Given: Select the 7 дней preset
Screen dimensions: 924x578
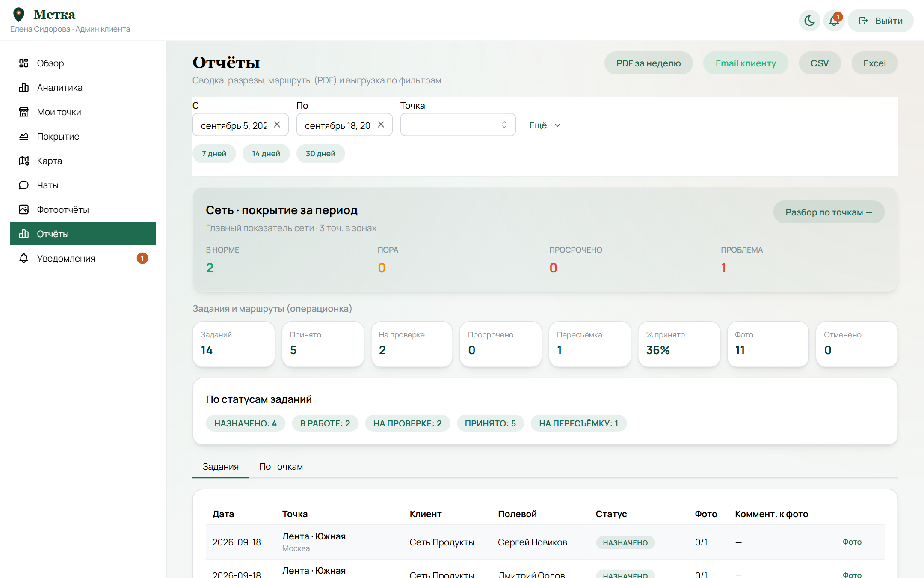Looking at the screenshot, I should click(214, 153).
